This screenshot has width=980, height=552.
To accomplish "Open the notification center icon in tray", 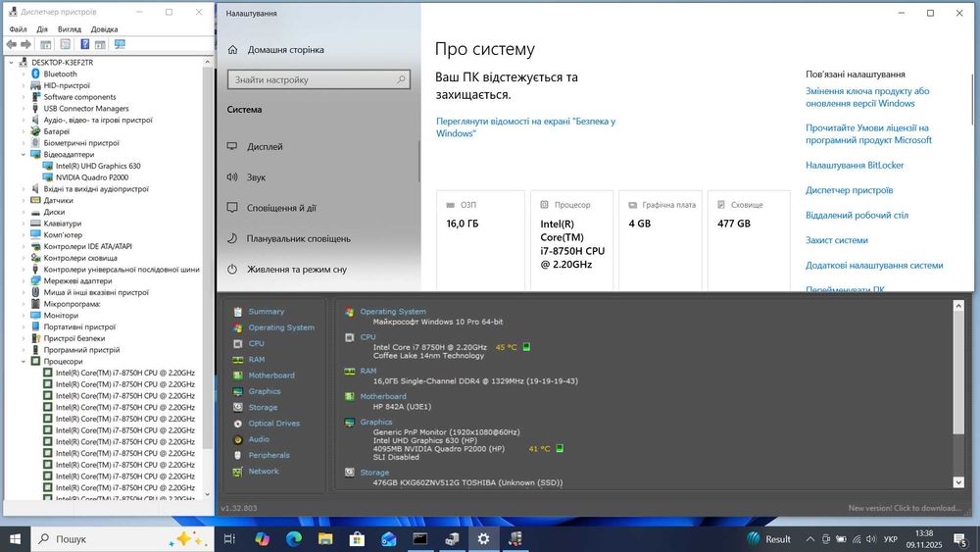I will pyautogui.click(x=960, y=539).
